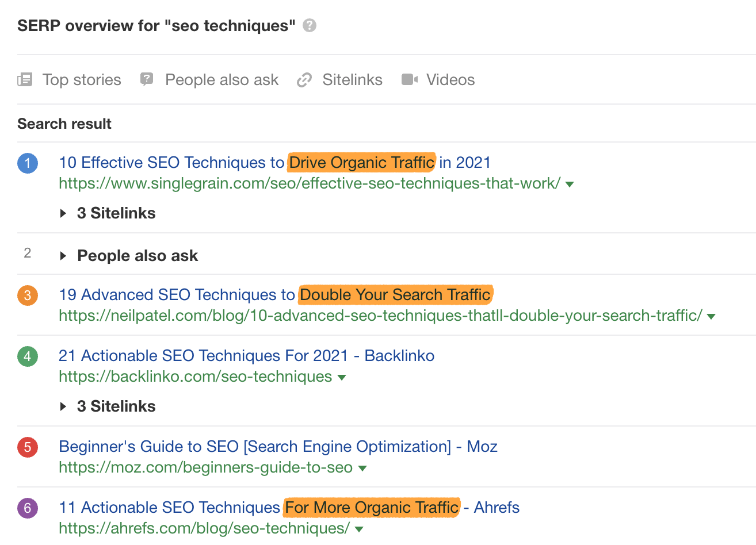Click the blue position 1 badge

tap(27, 163)
